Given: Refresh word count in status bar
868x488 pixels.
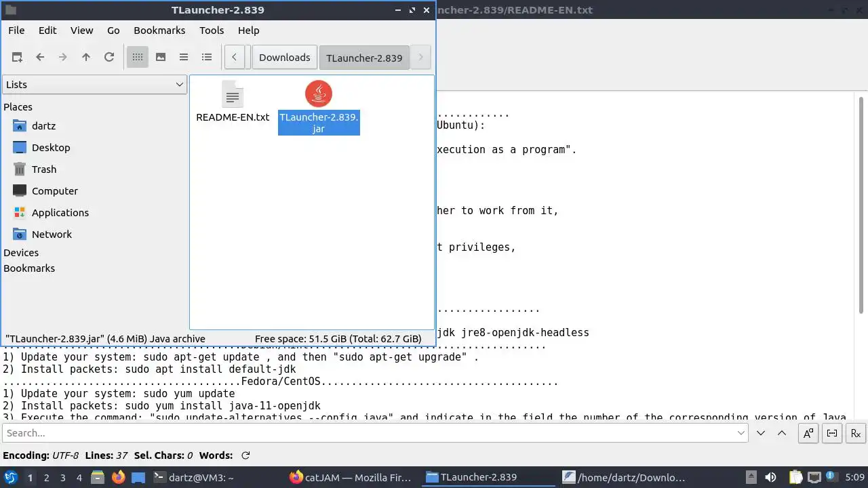Looking at the screenshot, I should pos(245,455).
